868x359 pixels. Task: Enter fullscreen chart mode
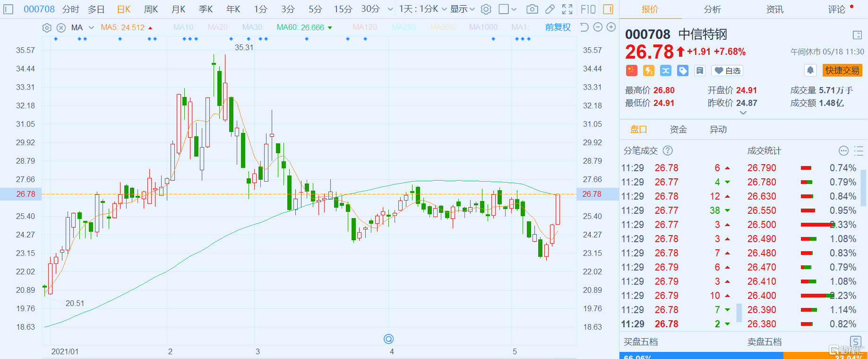[x=567, y=9]
